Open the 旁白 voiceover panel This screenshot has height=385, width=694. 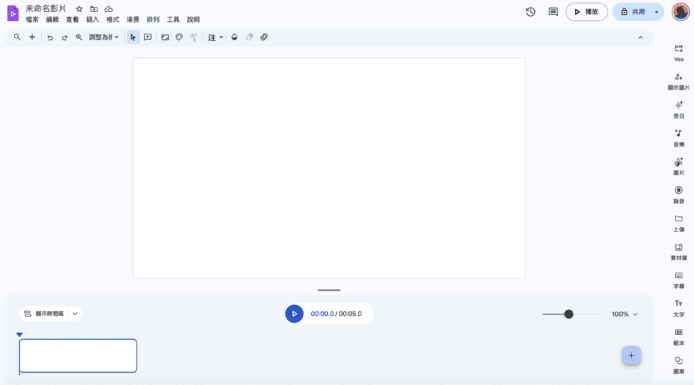coord(679,109)
